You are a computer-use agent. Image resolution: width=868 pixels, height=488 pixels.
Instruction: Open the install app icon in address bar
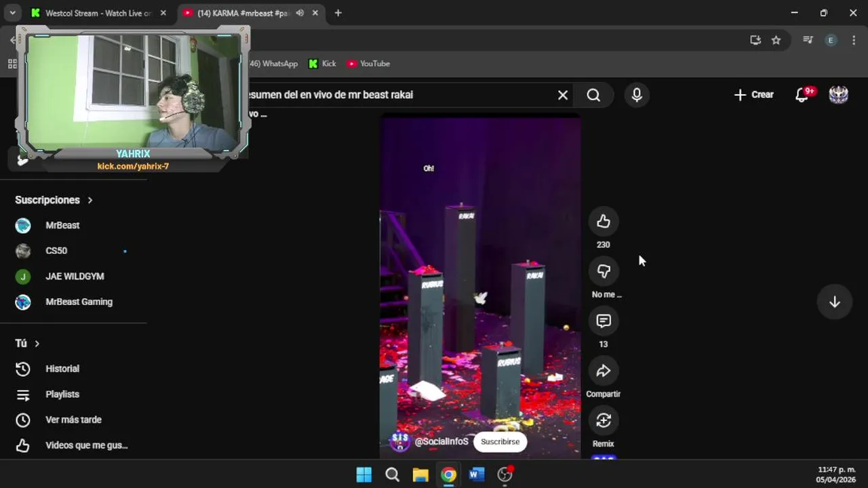755,40
